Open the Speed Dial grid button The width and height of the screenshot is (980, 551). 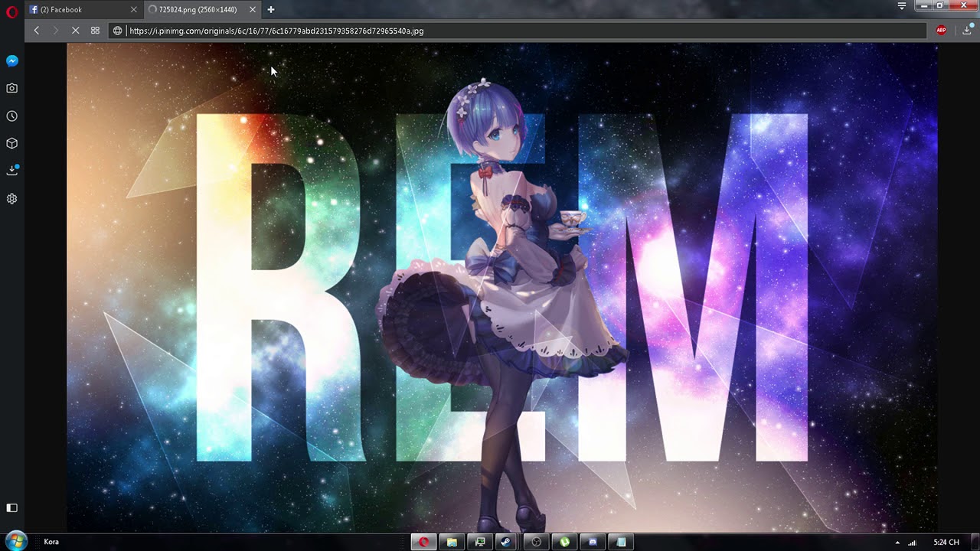[95, 31]
